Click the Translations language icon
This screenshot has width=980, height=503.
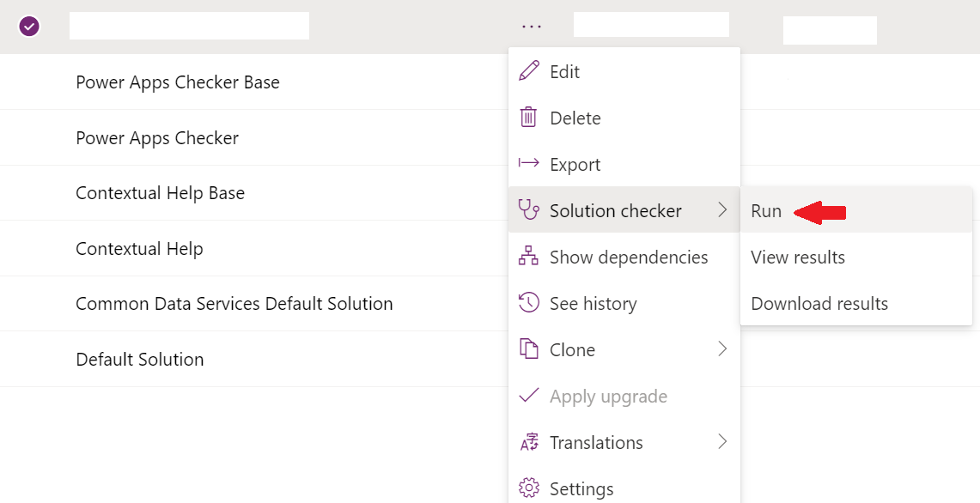point(529,442)
